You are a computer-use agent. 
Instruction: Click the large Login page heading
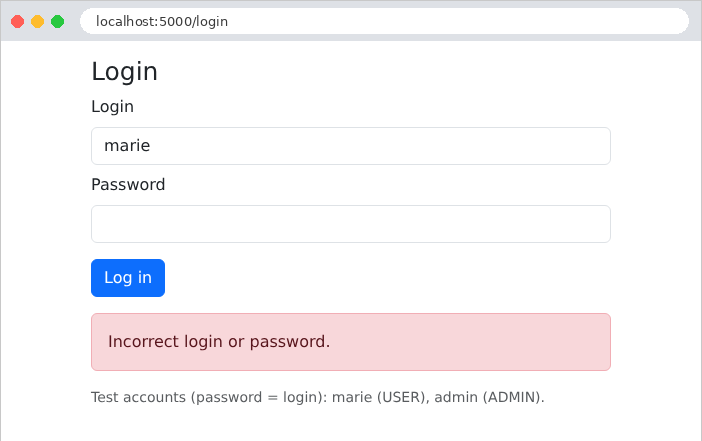124,72
